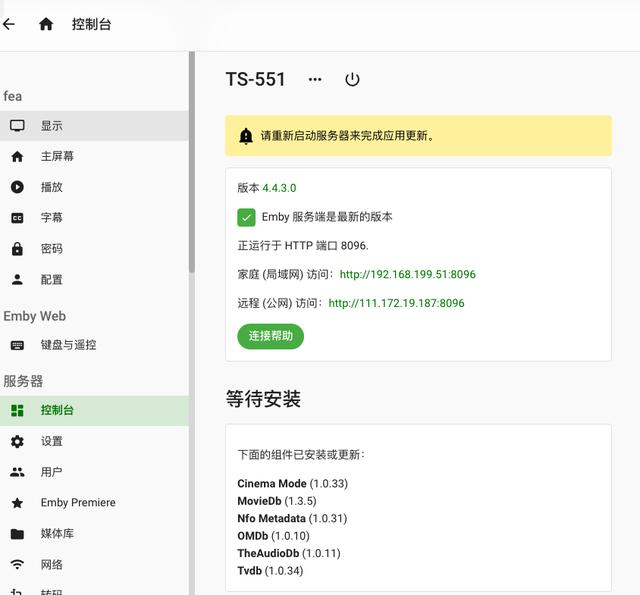
Task: Open LAN link http://192.168.199.51:8096
Action: pyautogui.click(x=408, y=274)
